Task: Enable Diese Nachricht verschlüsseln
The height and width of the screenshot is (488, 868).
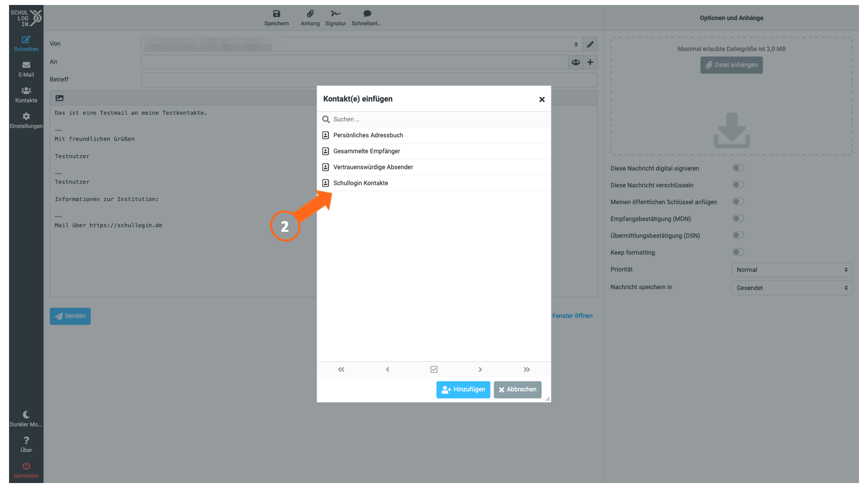Action: click(x=738, y=185)
